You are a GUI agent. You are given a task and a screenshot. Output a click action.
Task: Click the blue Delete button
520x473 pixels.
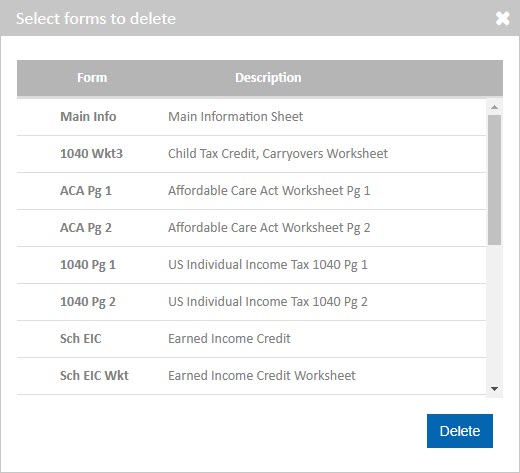pos(460,431)
